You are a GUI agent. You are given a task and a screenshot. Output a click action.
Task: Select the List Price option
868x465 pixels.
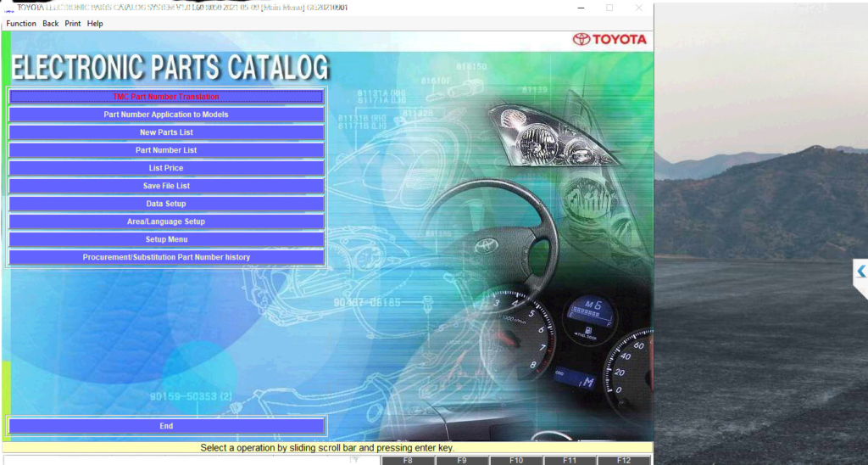click(166, 168)
